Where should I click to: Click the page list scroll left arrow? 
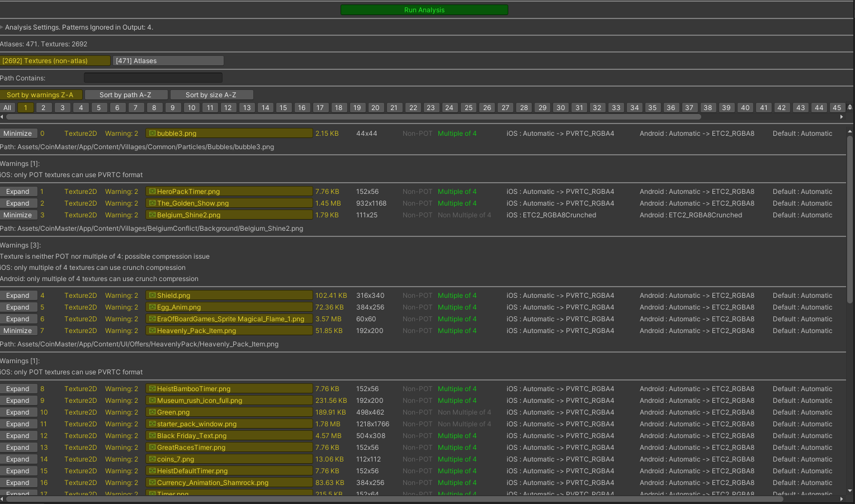[2, 117]
